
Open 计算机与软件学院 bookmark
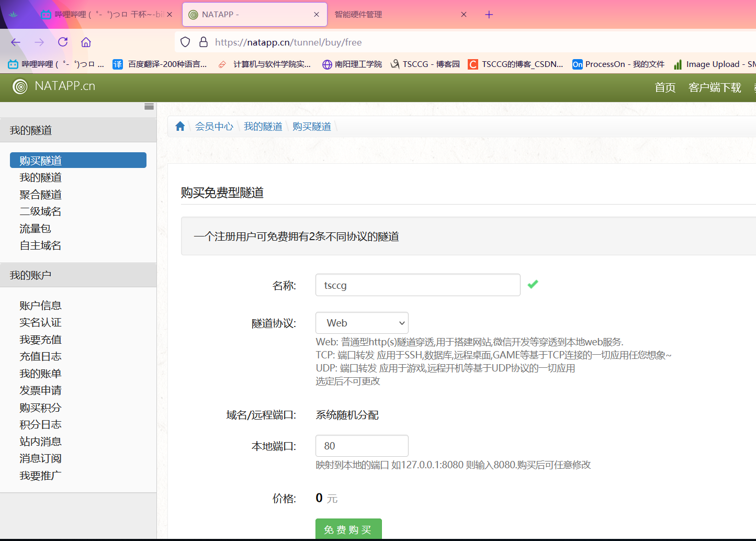point(264,64)
